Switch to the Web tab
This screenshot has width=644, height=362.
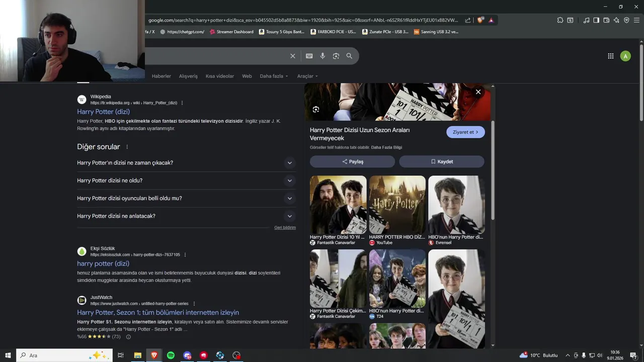[247, 76]
